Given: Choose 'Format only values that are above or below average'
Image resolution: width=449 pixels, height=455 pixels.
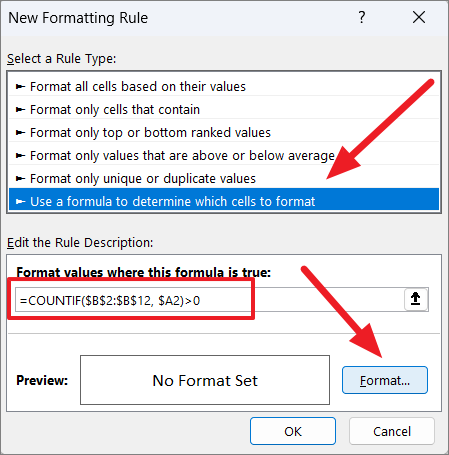Looking at the screenshot, I should tap(224, 156).
